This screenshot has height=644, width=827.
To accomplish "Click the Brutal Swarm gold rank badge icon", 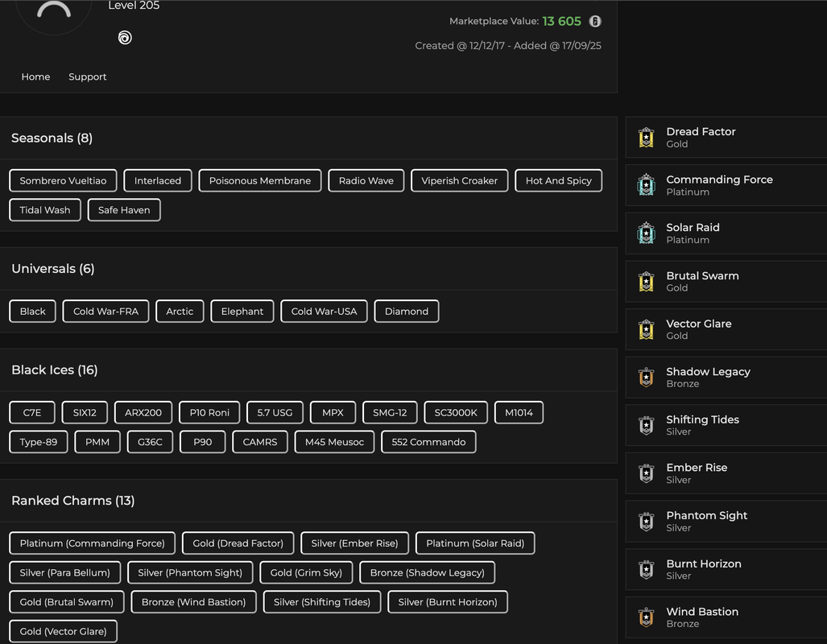I will pos(646,281).
